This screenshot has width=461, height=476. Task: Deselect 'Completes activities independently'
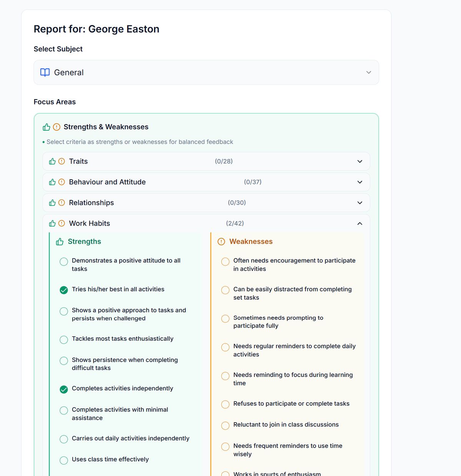coord(64,389)
